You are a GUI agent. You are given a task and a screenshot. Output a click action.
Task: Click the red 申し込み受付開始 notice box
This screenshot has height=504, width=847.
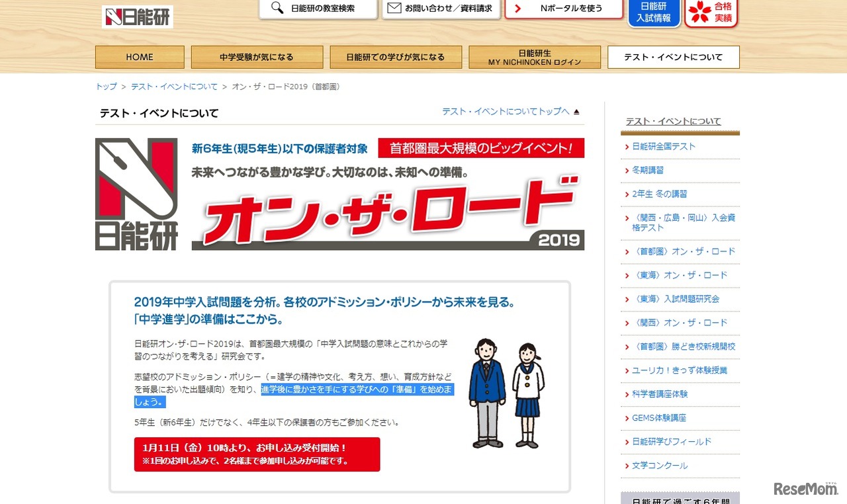tap(257, 454)
